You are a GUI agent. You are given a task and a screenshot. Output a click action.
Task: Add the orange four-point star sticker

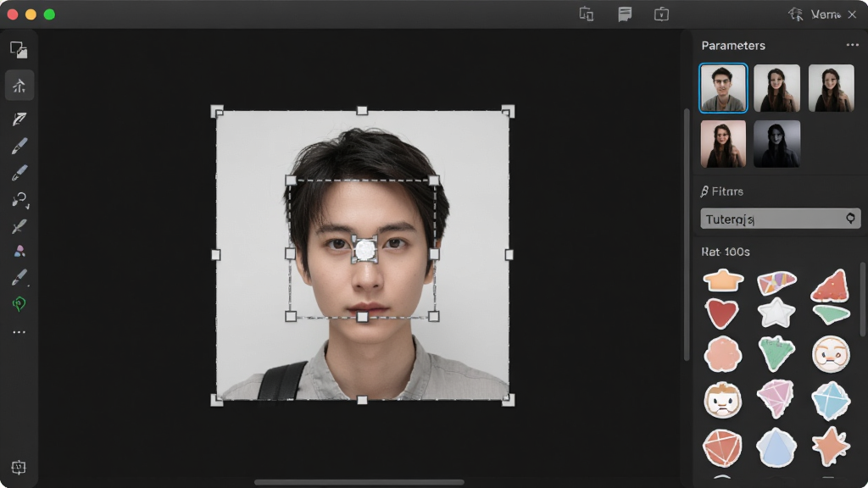click(x=831, y=446)
